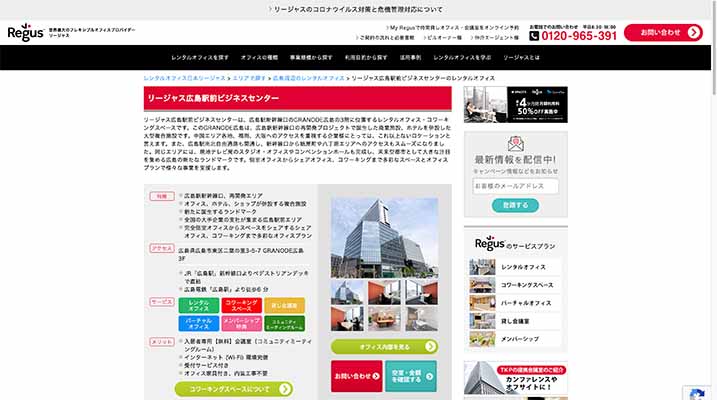
Task: Click the pink メンバーシップ service tag
Action: tap(241, 324)
